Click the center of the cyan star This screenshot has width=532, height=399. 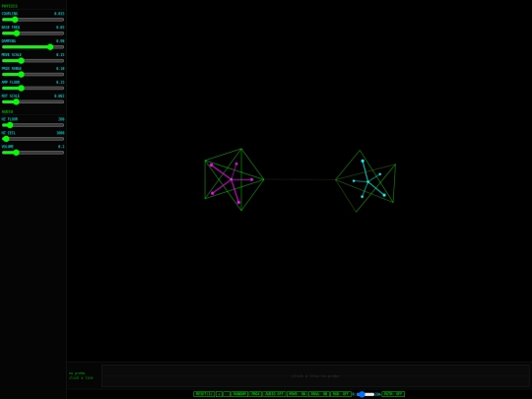[x=367, y=182]
